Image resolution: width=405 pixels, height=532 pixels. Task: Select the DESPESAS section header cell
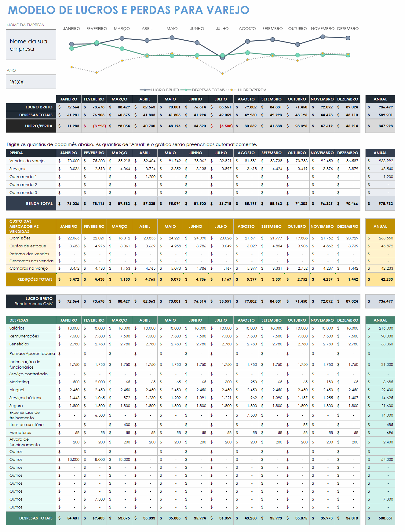click(31, 320)
